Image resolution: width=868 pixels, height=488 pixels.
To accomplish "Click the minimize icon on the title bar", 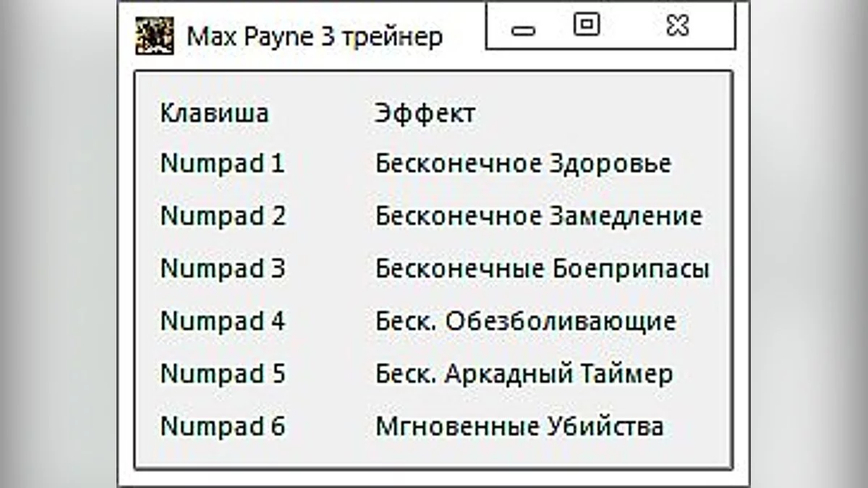I will 522,30.
